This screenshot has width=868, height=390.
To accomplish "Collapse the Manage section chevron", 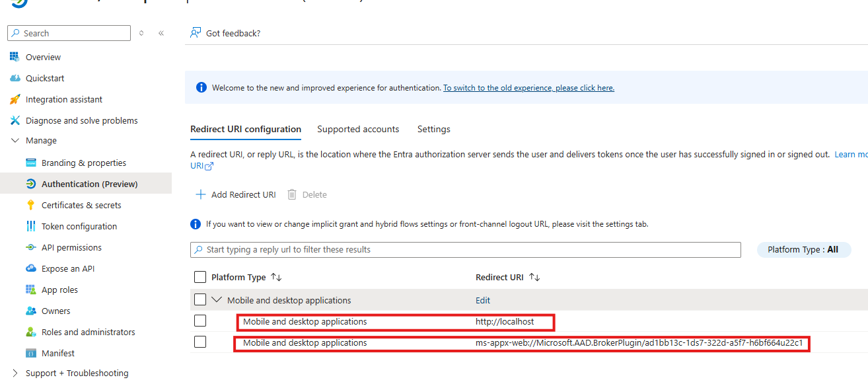I will [15, 141].
